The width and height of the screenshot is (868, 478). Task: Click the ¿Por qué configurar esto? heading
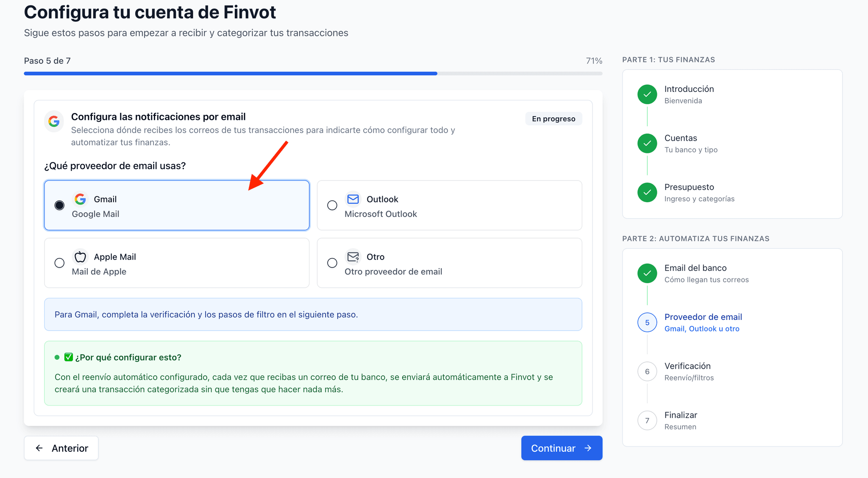(128, 357)
